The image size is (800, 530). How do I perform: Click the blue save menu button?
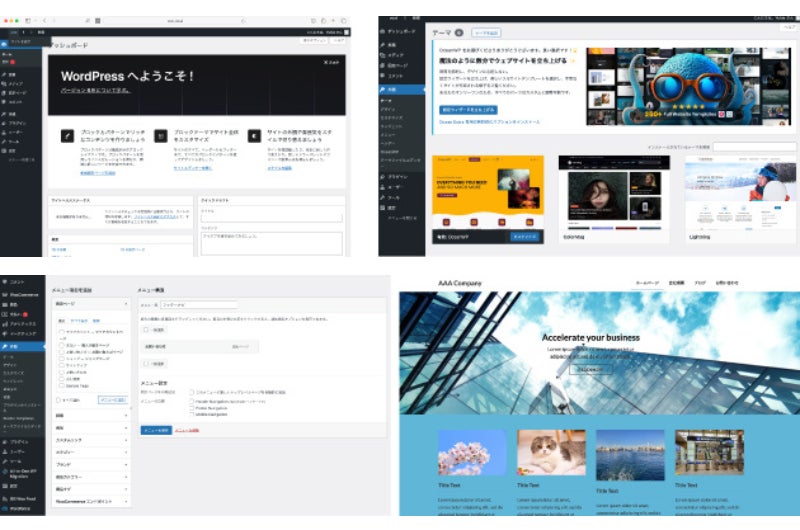pos(156,430)
